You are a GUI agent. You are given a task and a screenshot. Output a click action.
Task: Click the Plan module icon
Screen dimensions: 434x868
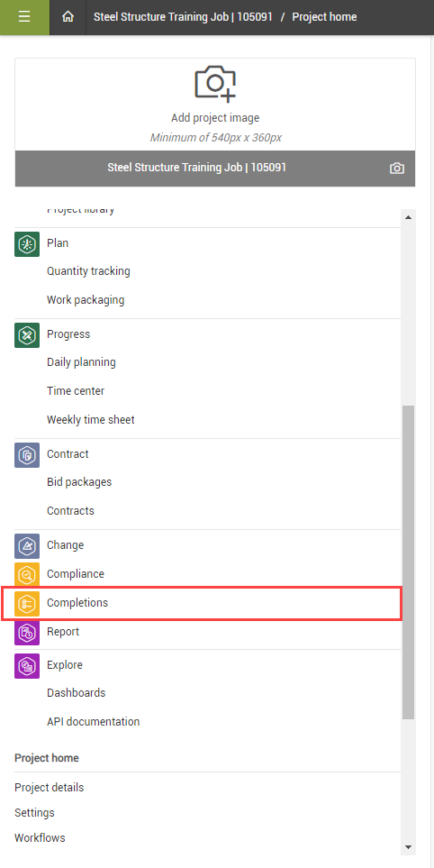[x=26, y=244]
